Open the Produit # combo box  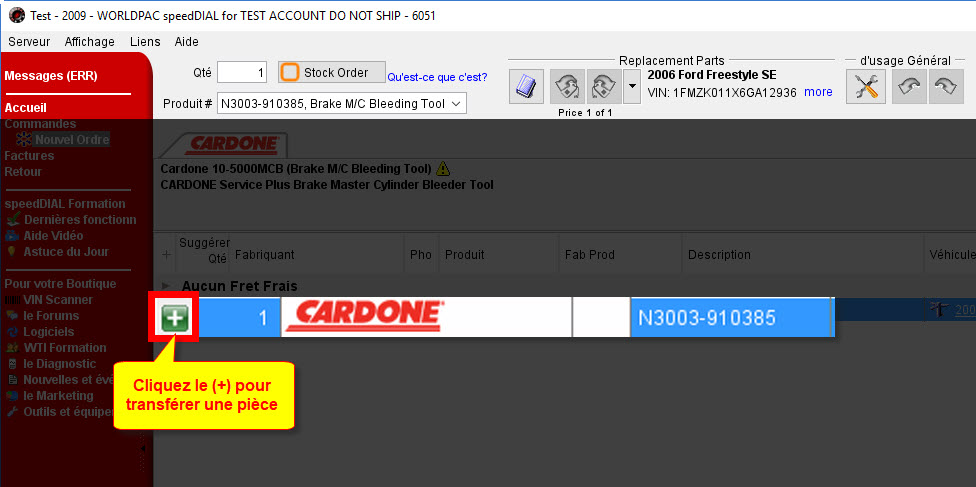click(341, 104)
